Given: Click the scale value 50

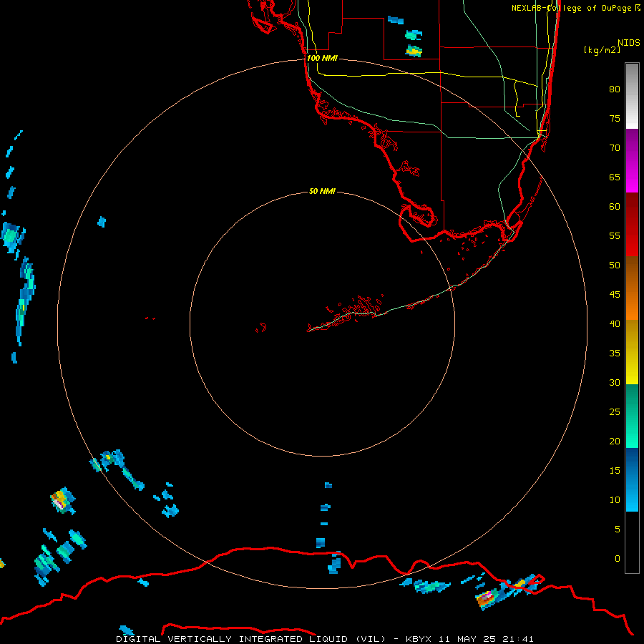Looking at the screenshot, I should click(x=615, y=265).
